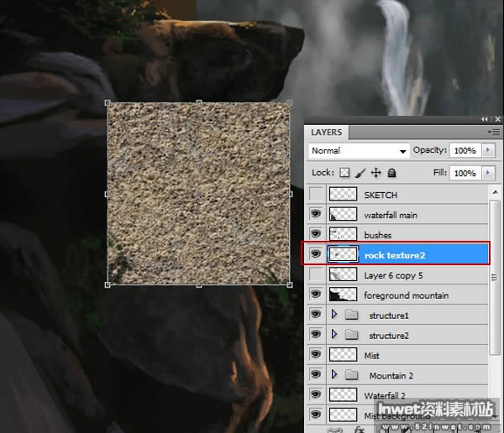The width and height of the screenshot is (504, 433).
Task: Click the Fill 100% value field
Action: tap(465, 173)
